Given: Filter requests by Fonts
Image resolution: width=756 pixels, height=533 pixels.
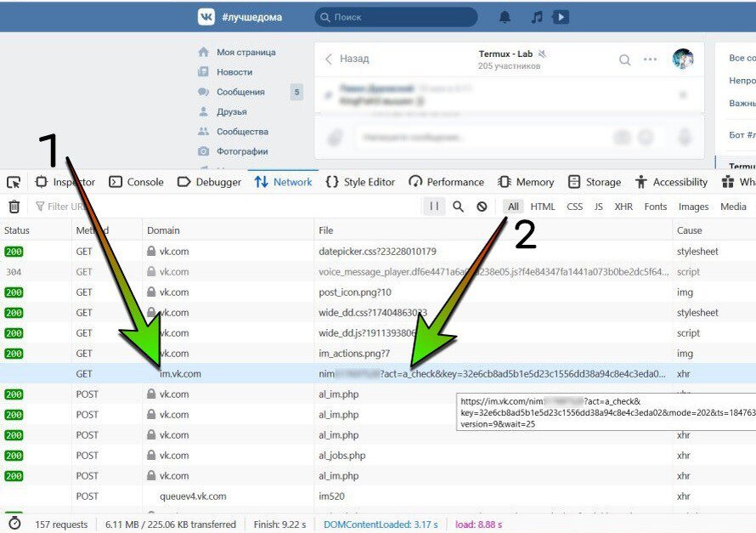Looking at the screenshot, I should pyautogui.click(x=656, y=207).
